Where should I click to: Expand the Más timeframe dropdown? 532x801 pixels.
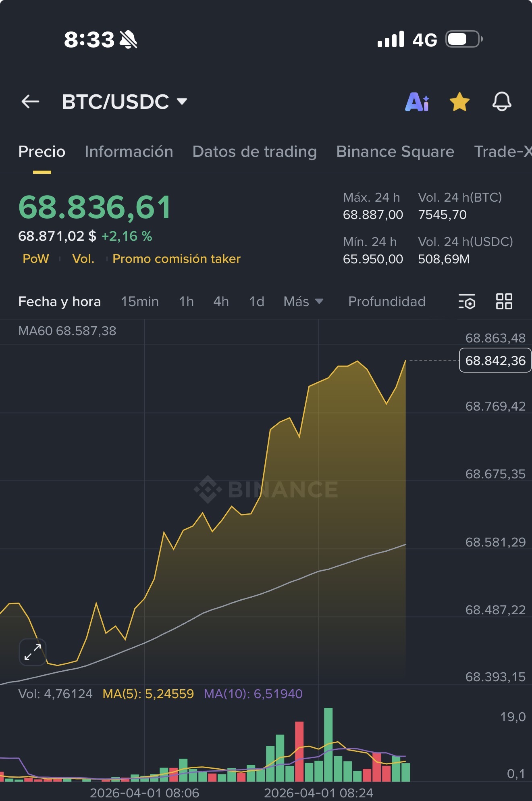303,301
